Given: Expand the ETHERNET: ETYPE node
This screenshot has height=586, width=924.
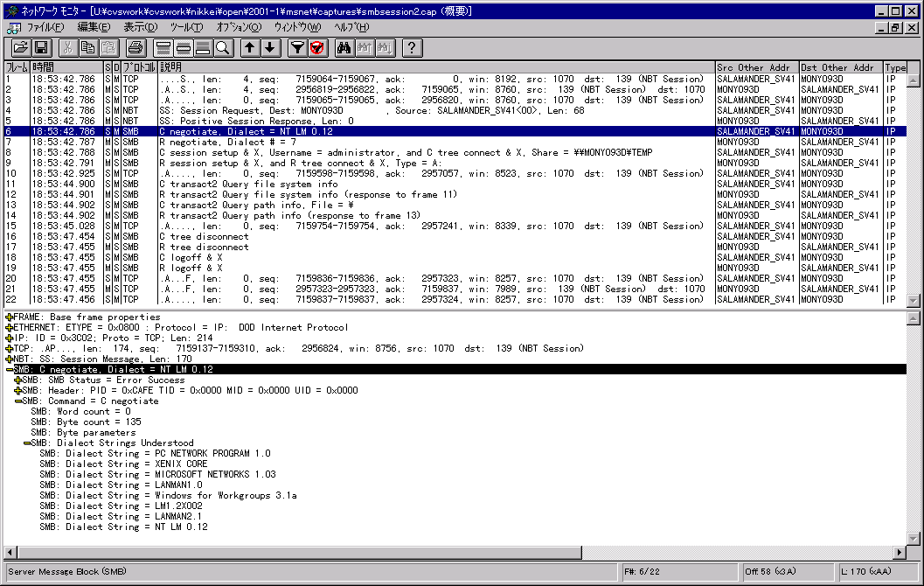Looking at the screenshot, I should tap(9, 328).
